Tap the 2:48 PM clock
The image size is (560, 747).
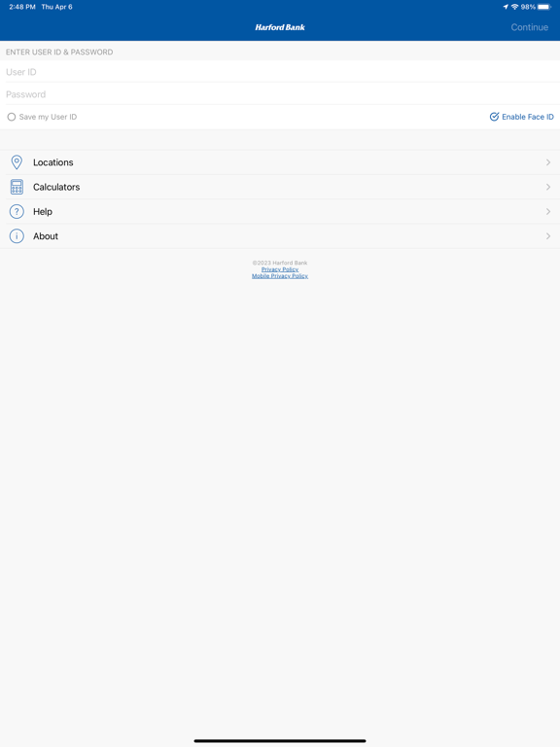coord(22,7)
